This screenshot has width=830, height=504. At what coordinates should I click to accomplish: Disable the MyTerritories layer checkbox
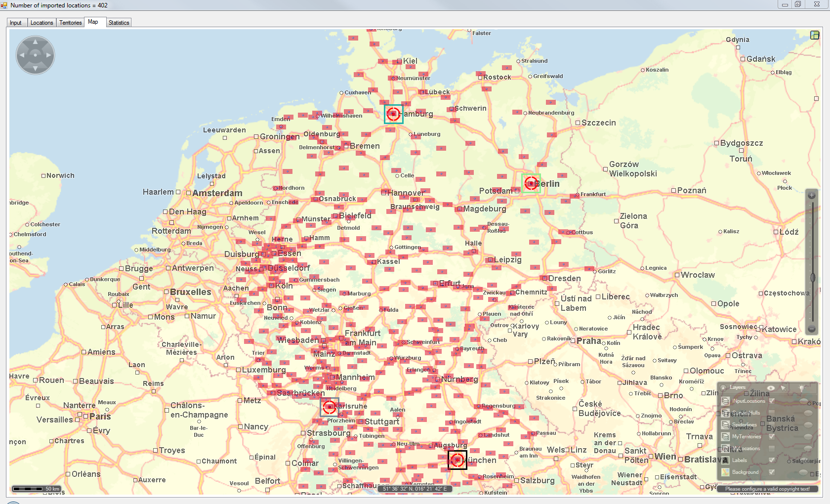[x=772, y=437]
